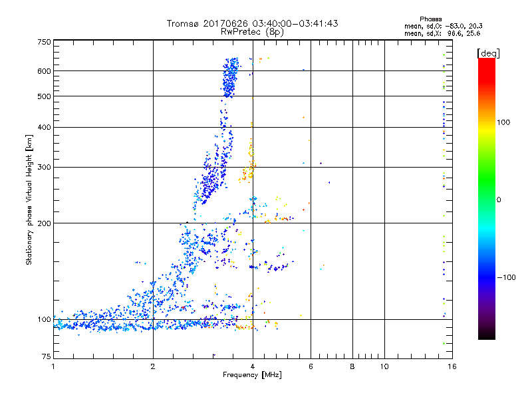Click the 'Phases' statistics header

click(x=430, y=19)
